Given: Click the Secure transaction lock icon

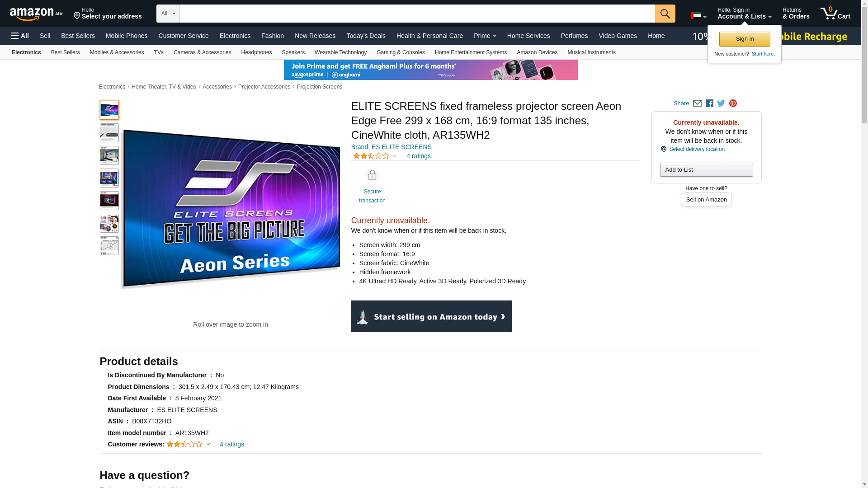Looking at the screenshot, I should (372, 175).
